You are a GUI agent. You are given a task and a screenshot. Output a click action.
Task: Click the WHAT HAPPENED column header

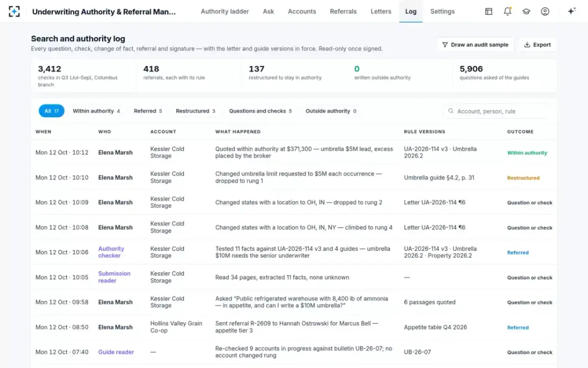click(238, 131)
